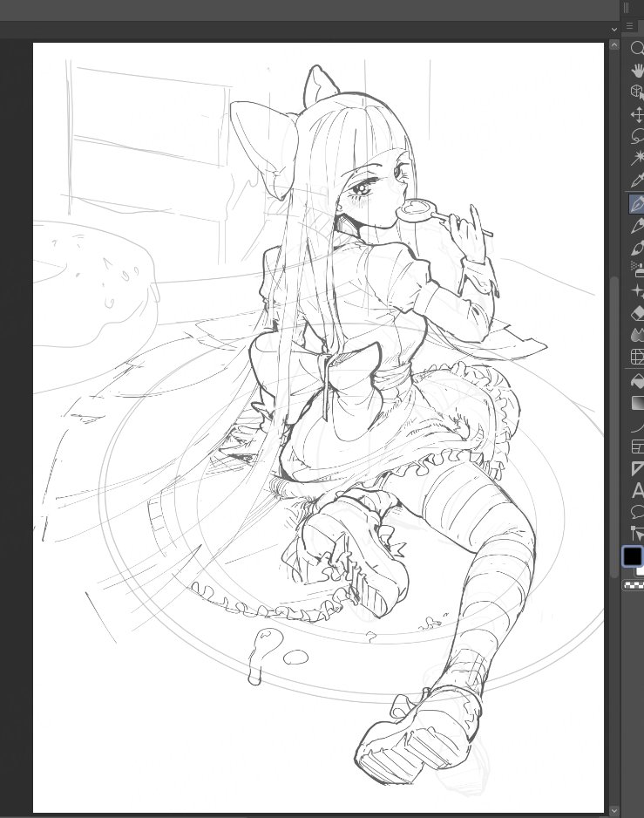Open the tool palette hamburger menu

tap(629, 26)
